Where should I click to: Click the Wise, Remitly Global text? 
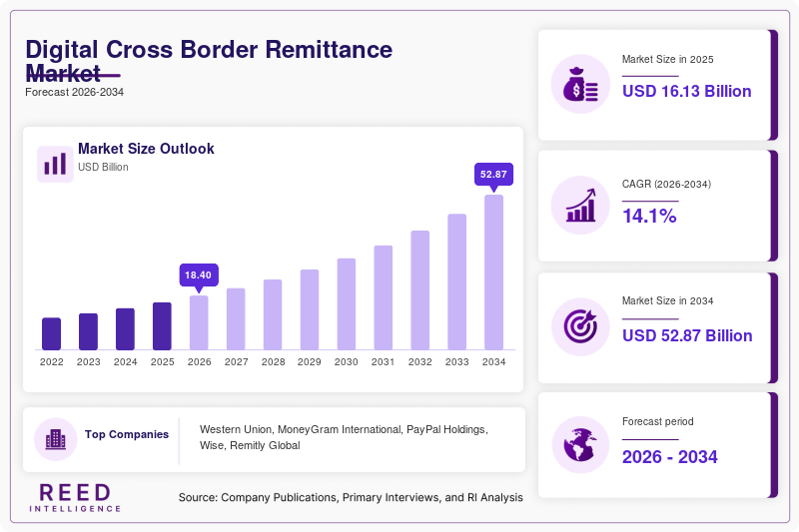click(250, 445)
